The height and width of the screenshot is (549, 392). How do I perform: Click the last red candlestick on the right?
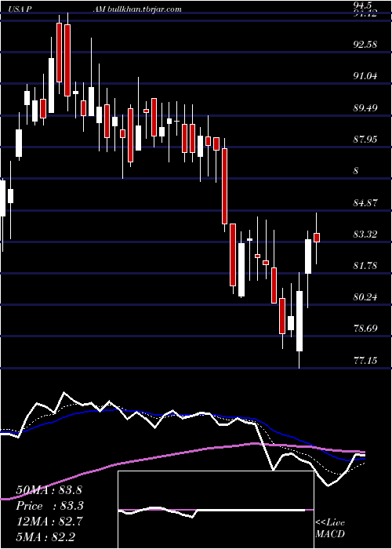pyautogui.click(x=317, y=238)
